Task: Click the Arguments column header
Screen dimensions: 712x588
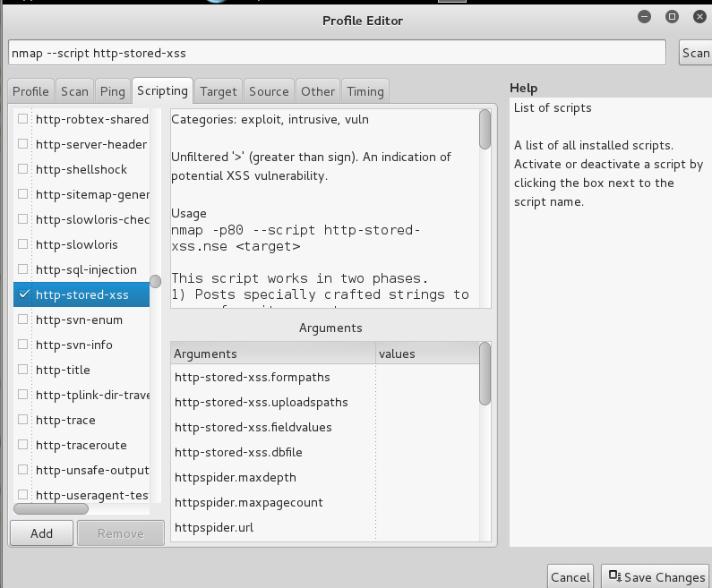Action: pyautogui.click(x=273, y=354)
